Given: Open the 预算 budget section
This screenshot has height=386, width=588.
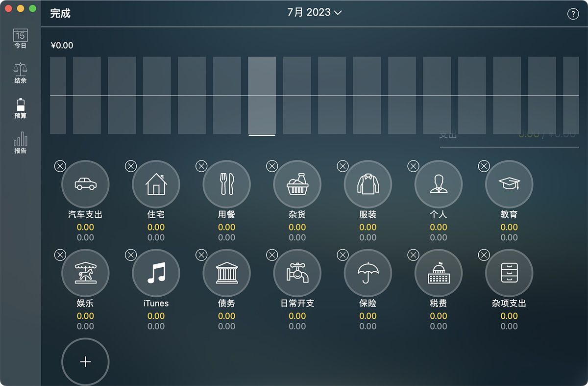Looking at the screenshot, I should tap(20, 108).
